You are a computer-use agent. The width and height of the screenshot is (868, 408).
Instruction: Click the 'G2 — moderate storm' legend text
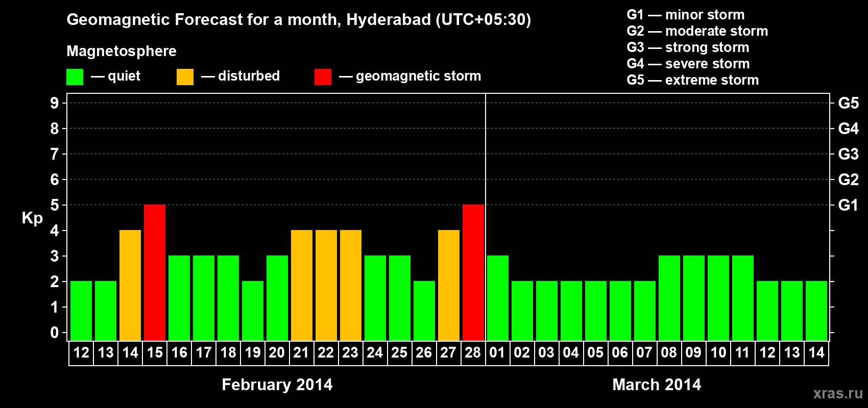click(x=697, y=31)
